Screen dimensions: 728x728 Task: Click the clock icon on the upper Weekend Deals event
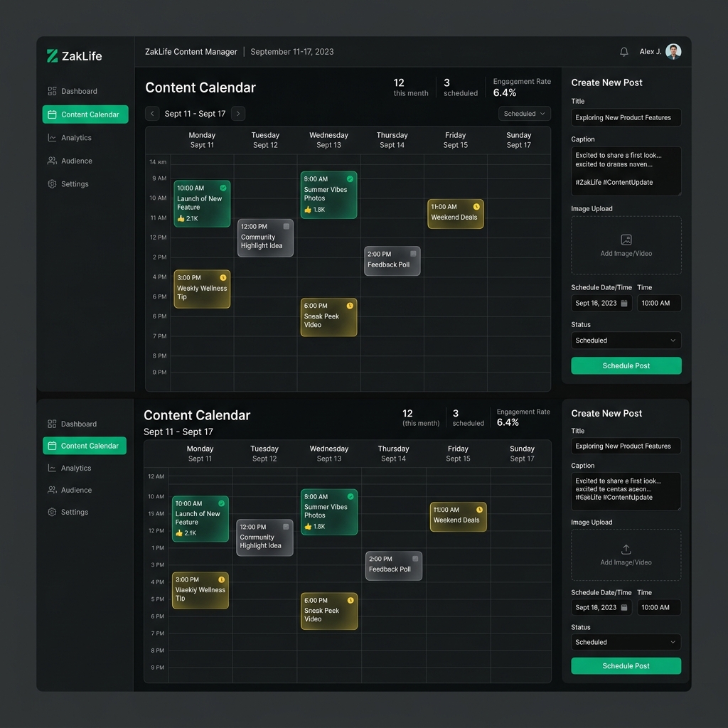point(476,207)
